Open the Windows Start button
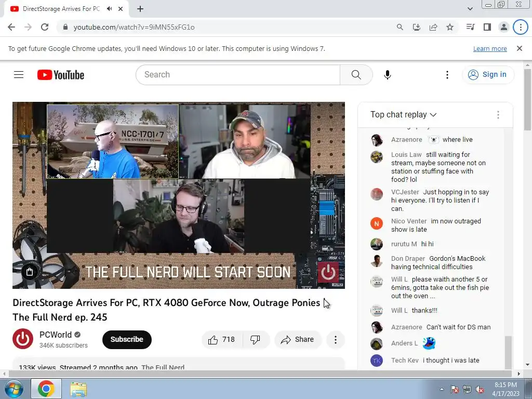 coord(14,389)
